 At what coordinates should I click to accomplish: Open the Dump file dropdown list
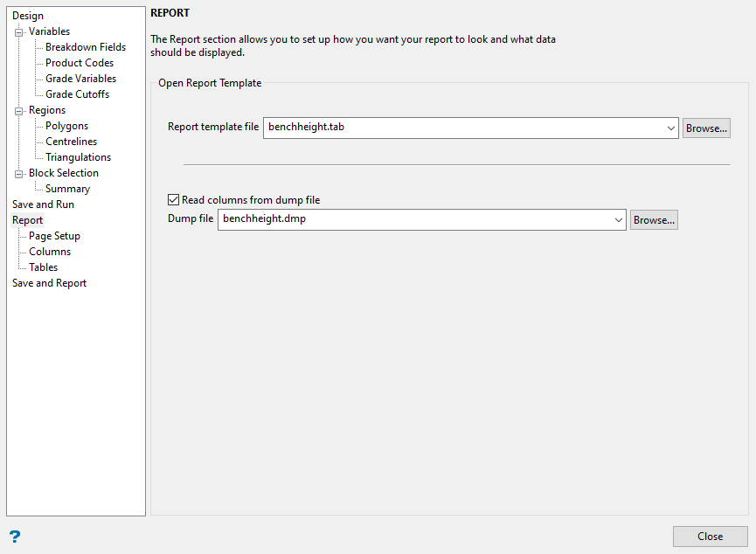tap(618, 220)
